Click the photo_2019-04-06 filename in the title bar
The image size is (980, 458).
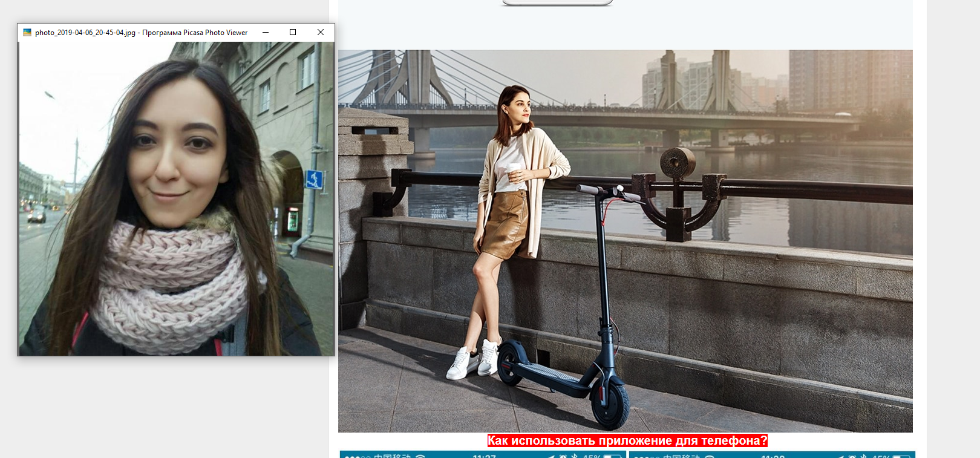tap(85, 33)
